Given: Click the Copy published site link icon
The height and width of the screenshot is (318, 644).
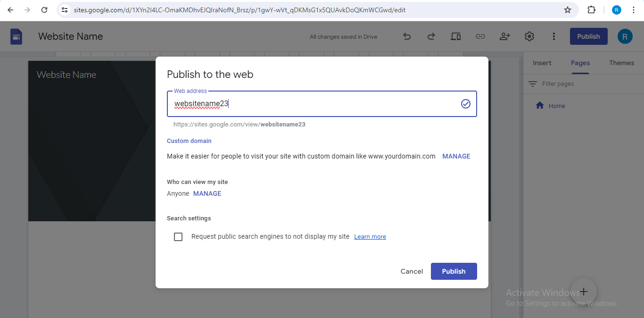Looking at the screenshot, I should click(480, 36).
